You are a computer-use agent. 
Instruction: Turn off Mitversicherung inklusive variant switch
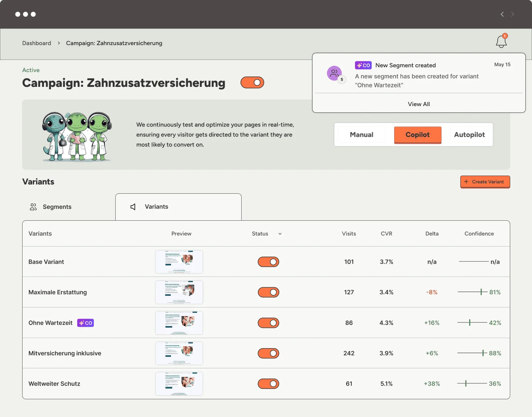pos(269,353)
